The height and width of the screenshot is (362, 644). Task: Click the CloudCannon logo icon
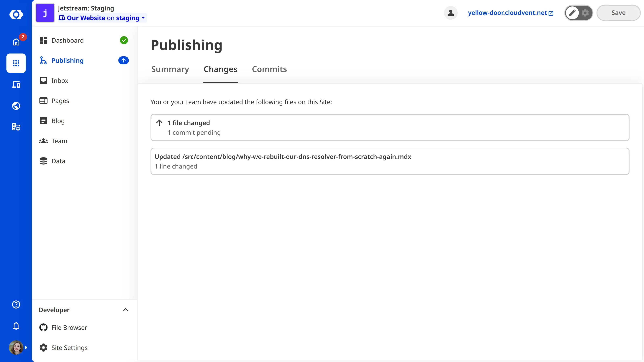(16, 14)
